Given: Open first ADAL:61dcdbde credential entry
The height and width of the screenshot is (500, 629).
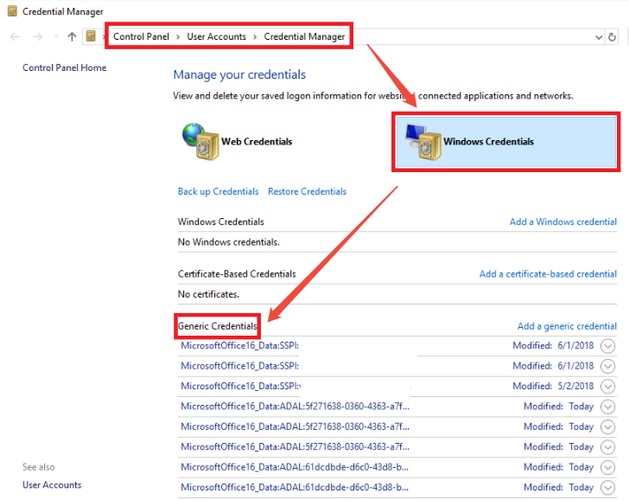Looking at the screenshot, I should pos(294,467).
